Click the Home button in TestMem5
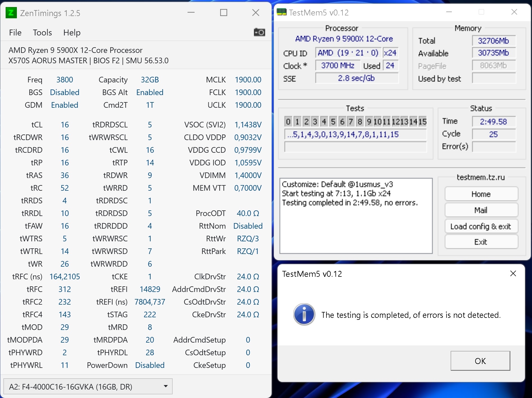Image resolution: width=532 pixels, height=398 pixels. tap(481, 194)
